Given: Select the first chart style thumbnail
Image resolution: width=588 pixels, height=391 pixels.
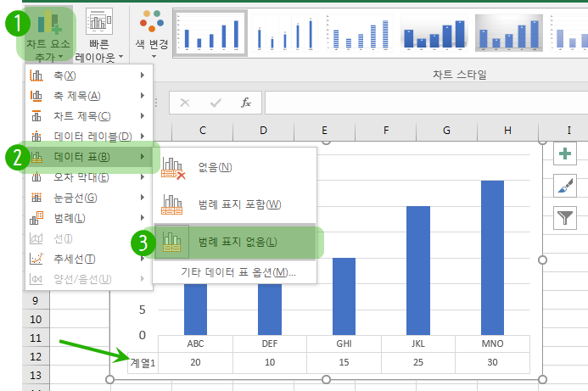Looking at the screenshot, I should point(210,33).
